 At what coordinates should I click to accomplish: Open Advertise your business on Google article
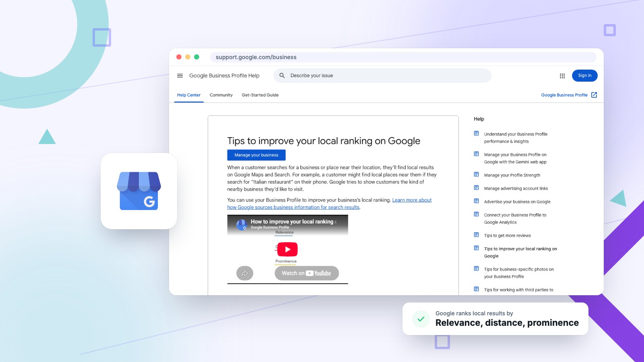(x=517, y=202)
